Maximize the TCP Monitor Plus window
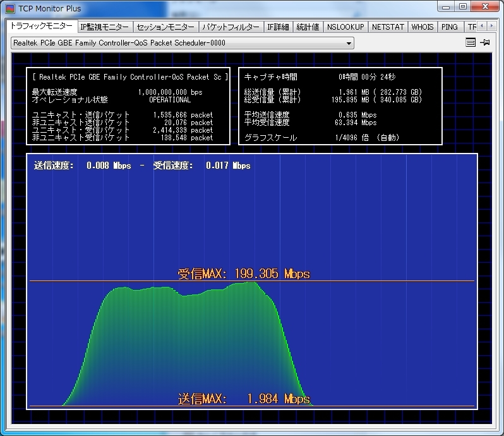Screen dimensions: 504x436 coord(463,8)
